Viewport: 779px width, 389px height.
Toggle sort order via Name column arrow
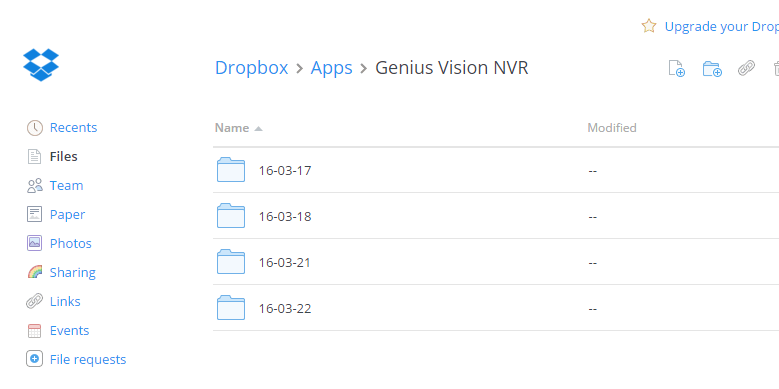point(258,128)
